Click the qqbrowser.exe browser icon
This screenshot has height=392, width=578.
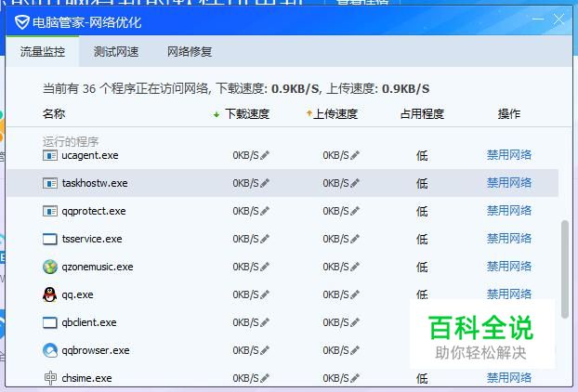[x=50, y=350]
